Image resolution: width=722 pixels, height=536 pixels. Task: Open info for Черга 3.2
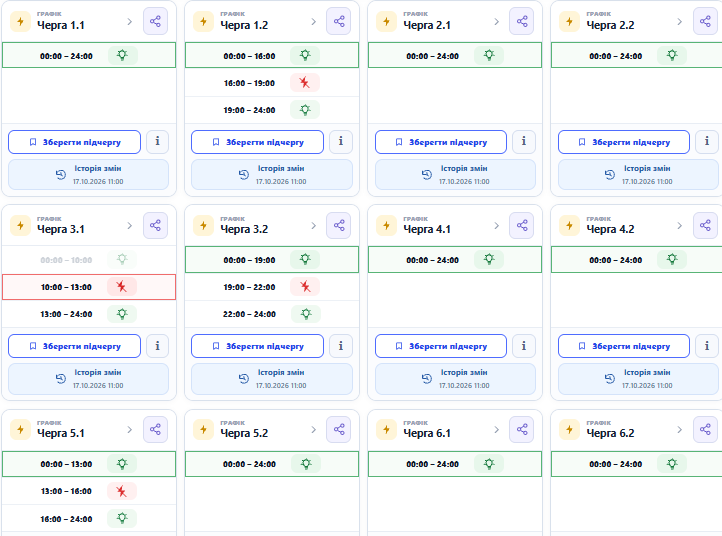pyautogui.click(x=341, y=346)
